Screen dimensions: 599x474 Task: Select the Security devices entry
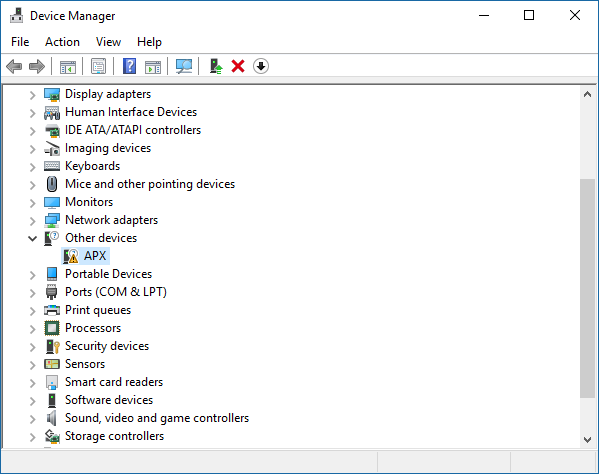(107, 346)
